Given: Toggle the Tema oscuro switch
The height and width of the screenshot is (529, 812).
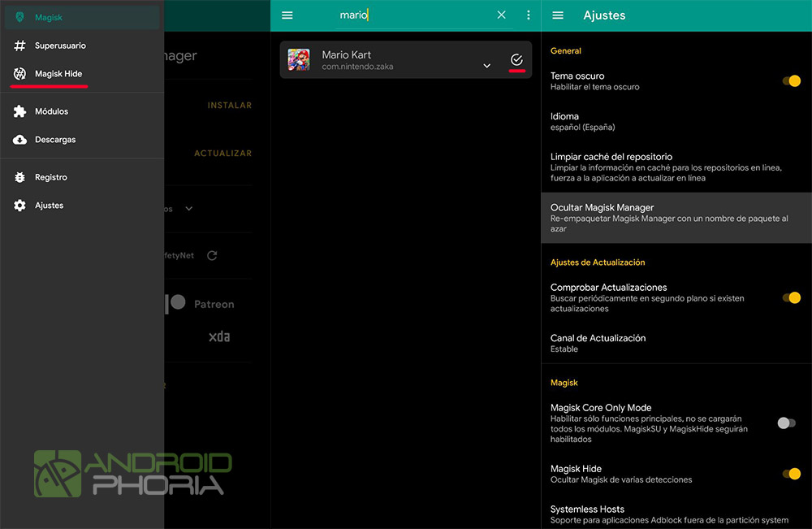Looking at the screenshot, I should tap(791, 80).
